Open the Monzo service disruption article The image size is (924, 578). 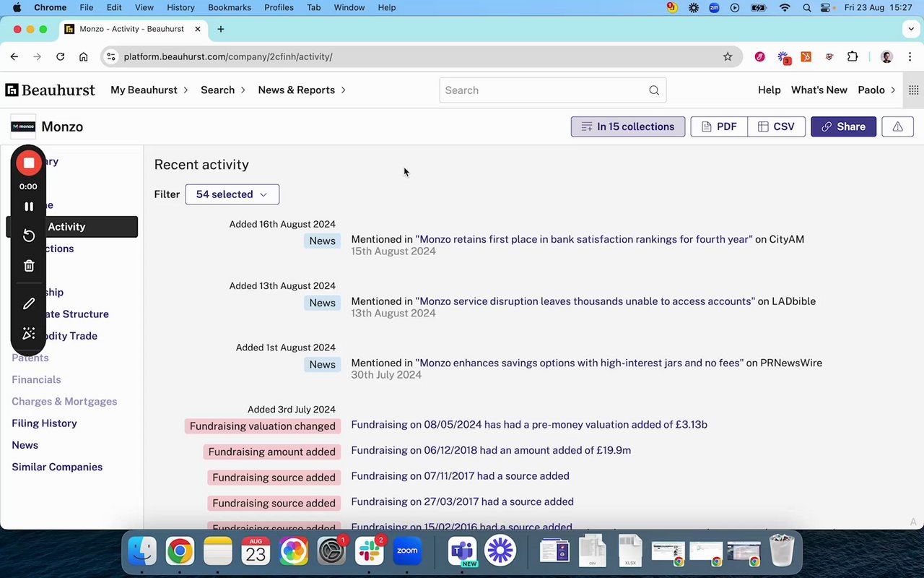(585, 301)
